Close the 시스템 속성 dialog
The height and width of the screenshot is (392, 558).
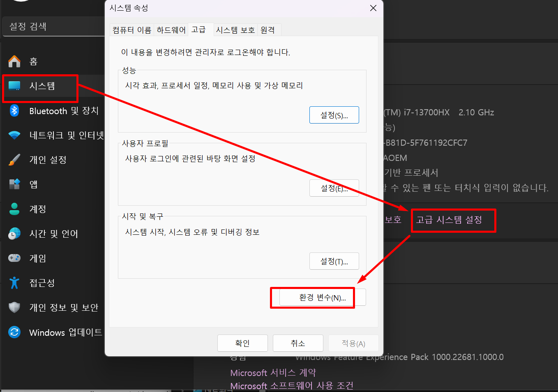tap(373, 8)
